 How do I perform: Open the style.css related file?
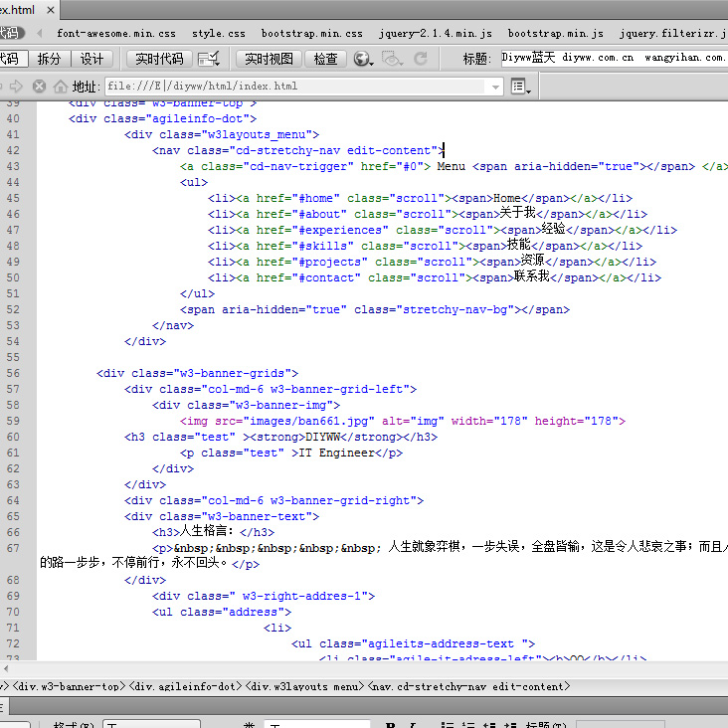218,33
